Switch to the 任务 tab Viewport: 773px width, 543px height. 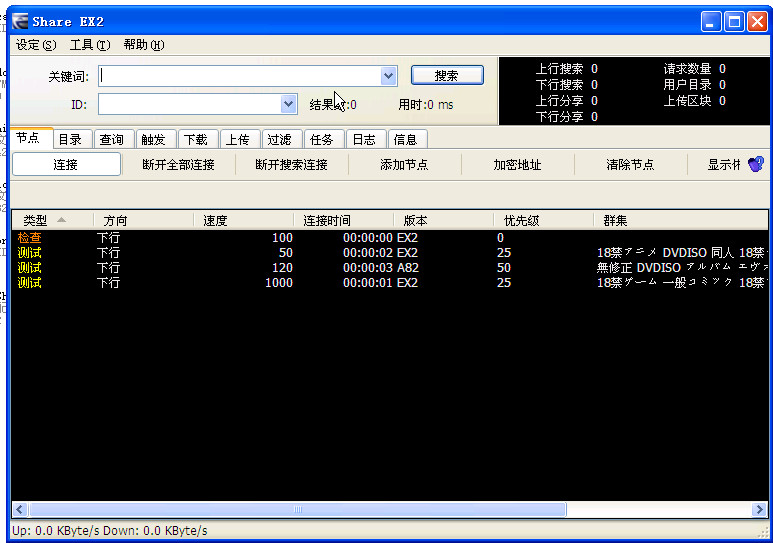(324, 140)
